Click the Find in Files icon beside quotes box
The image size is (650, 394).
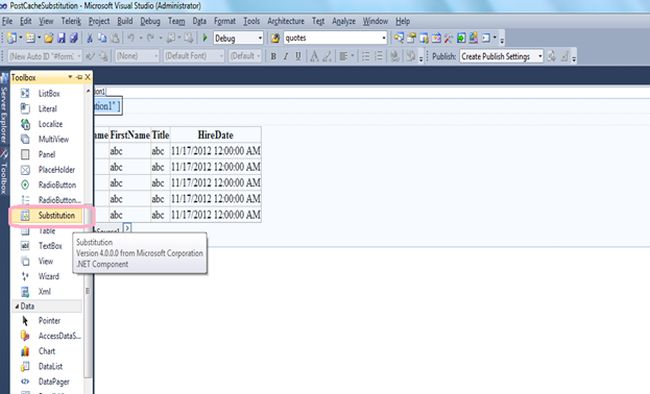click(x=275, y=38)
